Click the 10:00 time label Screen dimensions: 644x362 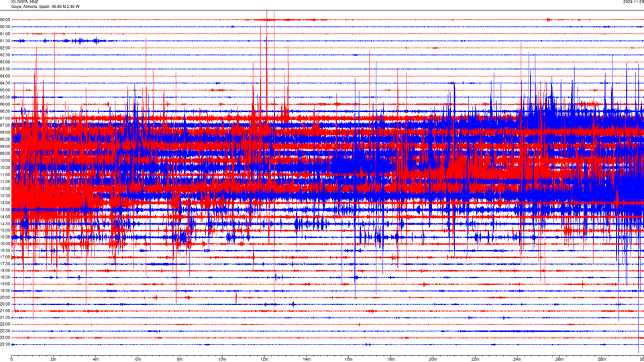[5, 160]
